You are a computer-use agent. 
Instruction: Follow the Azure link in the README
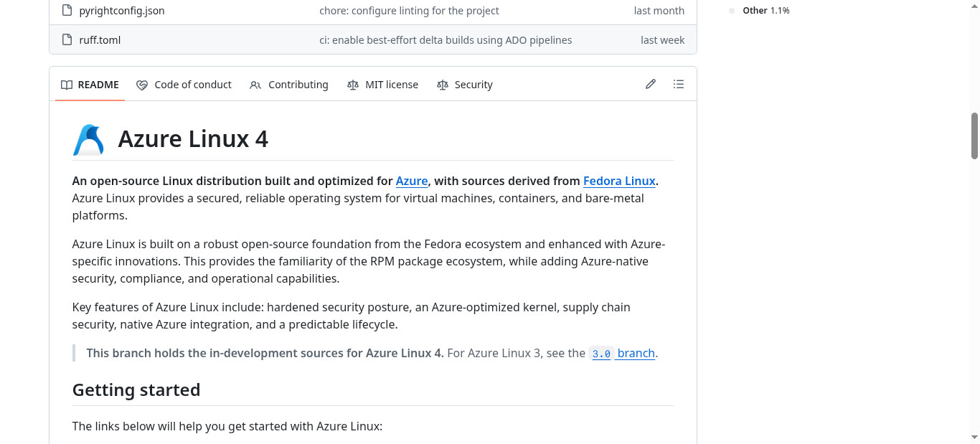(412, 181)
